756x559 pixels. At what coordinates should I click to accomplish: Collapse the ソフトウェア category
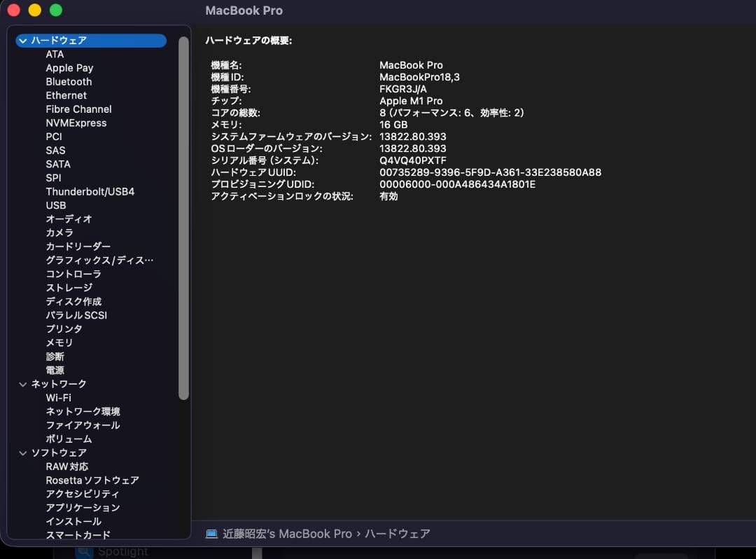pos(23,453)
